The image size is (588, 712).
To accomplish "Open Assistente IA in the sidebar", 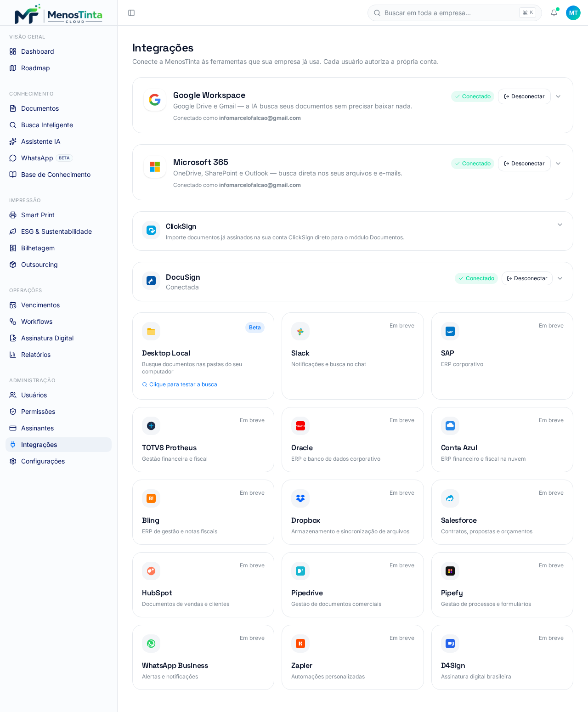I will pyautogui.click(x=58, y=141).
